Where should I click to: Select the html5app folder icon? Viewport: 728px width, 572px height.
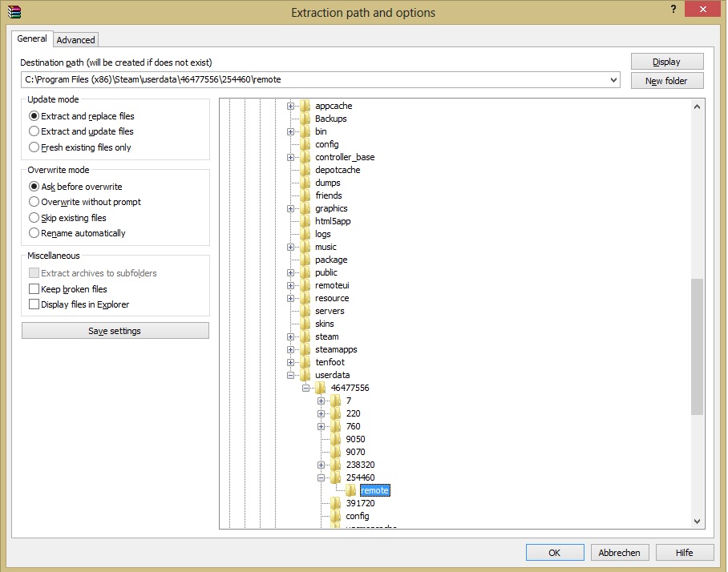tap(305, 221)
